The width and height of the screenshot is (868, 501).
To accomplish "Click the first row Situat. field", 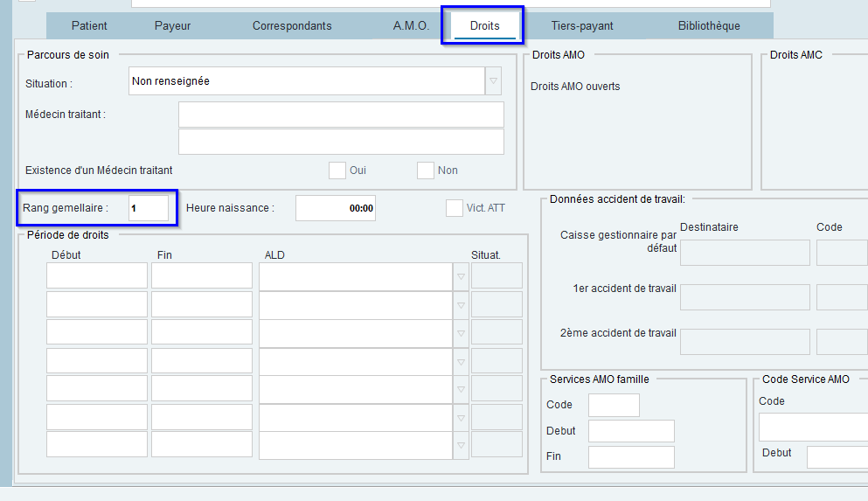I will [x=496, y=275].
